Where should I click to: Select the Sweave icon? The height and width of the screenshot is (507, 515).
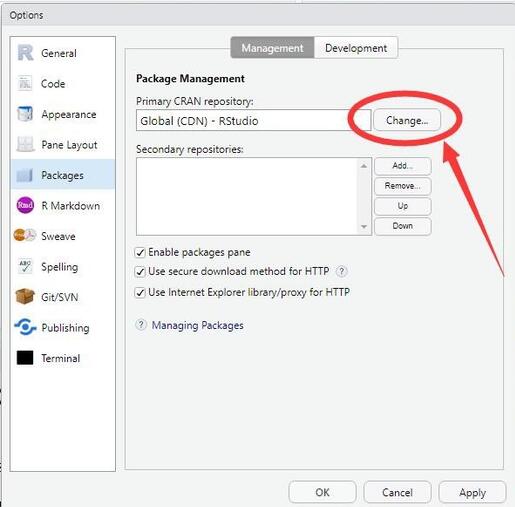click(25, 236)
